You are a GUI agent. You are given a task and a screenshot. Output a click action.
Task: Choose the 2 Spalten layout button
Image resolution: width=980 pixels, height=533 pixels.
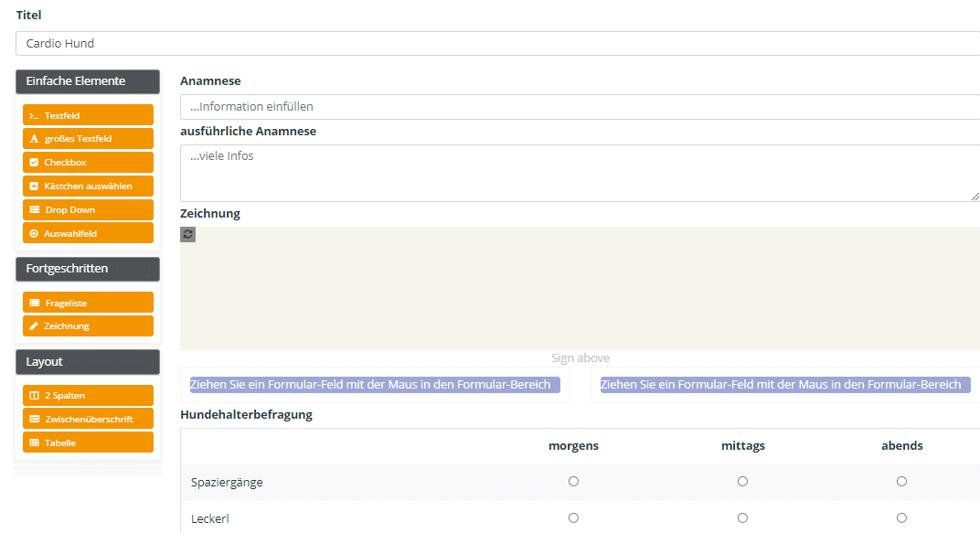[x=88, y=396]
